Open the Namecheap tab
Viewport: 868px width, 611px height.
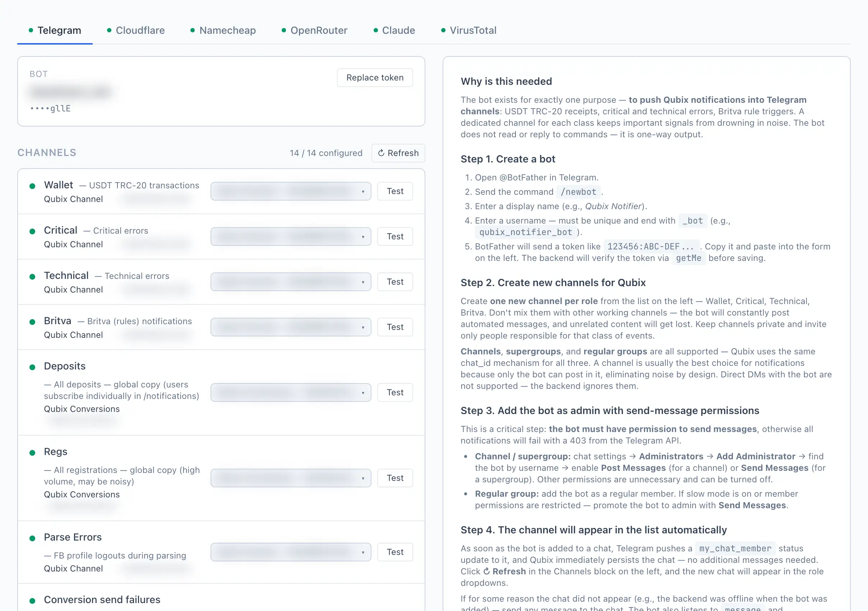click(223, 30)
